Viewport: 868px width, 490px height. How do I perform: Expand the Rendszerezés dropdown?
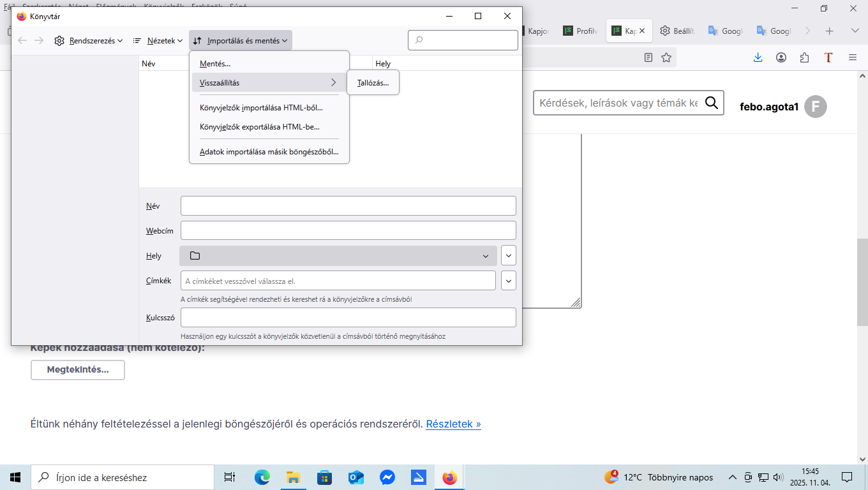(88, 40)
